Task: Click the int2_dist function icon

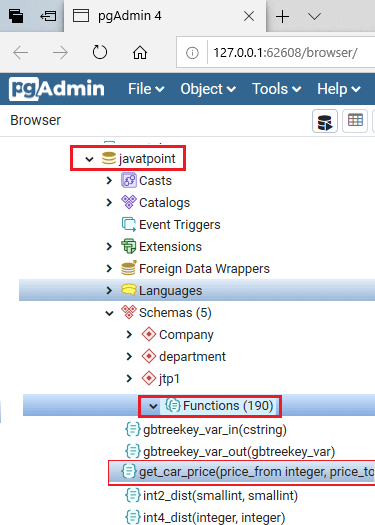Action: click(133, 496)
